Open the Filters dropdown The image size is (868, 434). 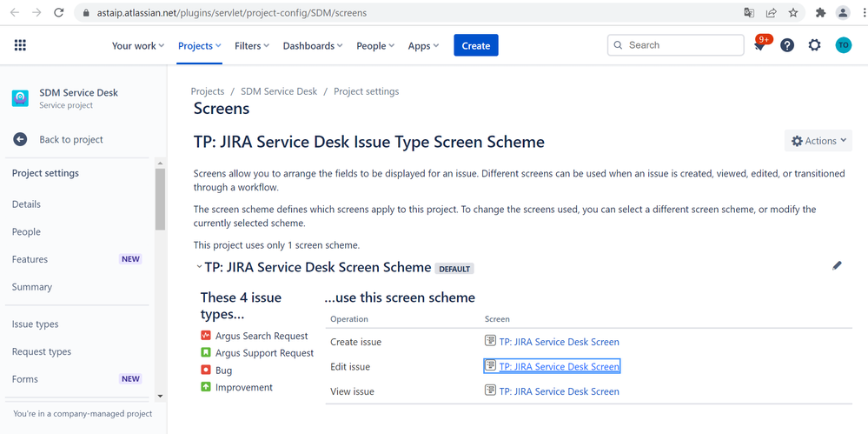(252, 45)
